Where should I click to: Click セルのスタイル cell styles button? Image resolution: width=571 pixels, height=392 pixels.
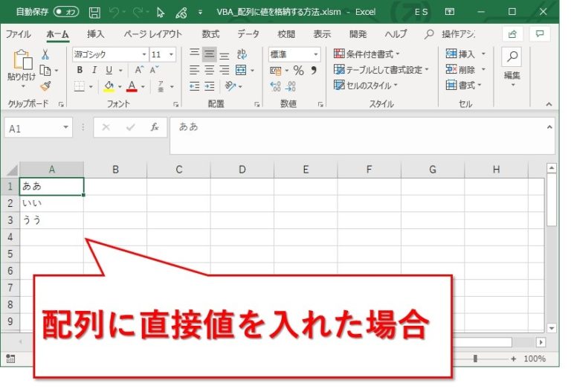pos(365,86)
